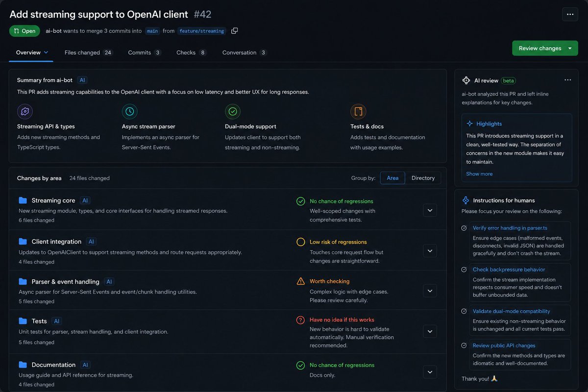Click the Instructions for humans icon
Viewport: 588px width, 392px height.
pyautogui.click(x=466, y=200)
